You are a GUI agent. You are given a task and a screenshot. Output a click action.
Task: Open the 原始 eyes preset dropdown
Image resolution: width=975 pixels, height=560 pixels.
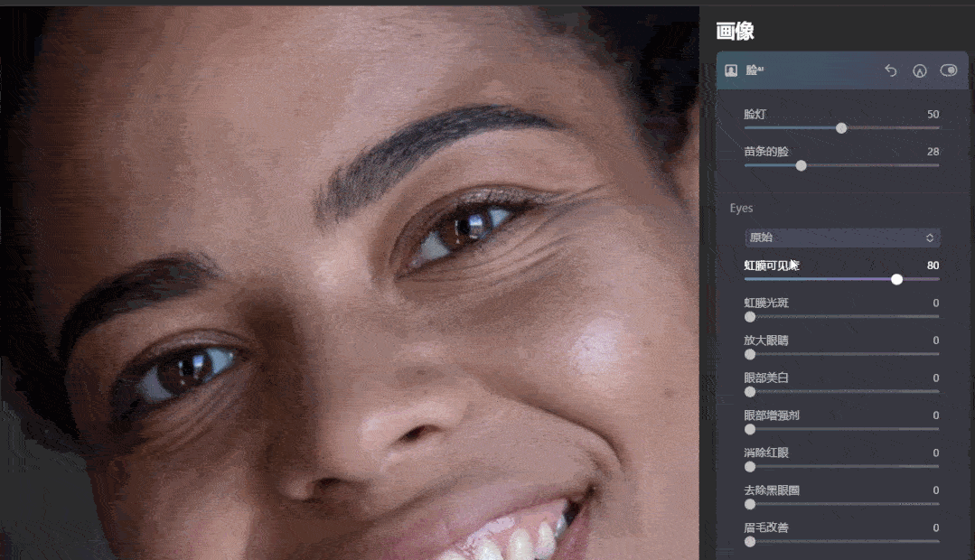pyautogui.click(x=842, y=238)
